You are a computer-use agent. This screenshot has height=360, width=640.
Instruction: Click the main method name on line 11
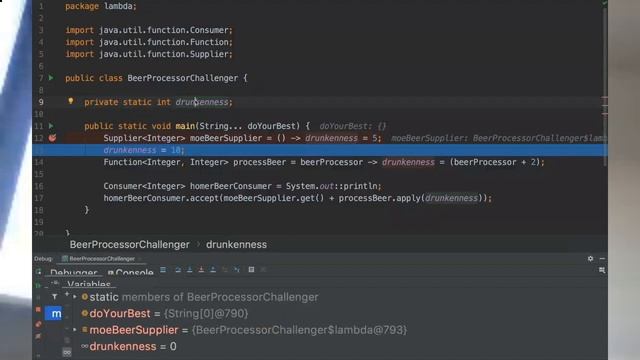point(185,126)
